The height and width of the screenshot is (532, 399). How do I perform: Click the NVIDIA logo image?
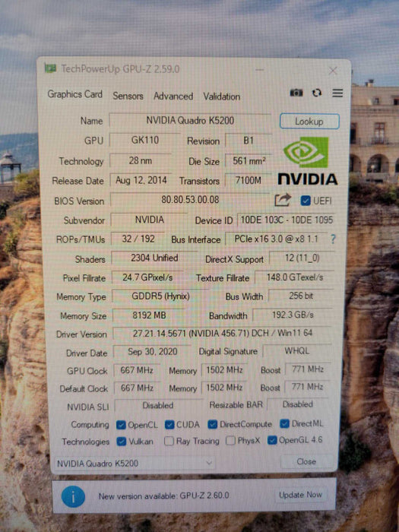307,161
